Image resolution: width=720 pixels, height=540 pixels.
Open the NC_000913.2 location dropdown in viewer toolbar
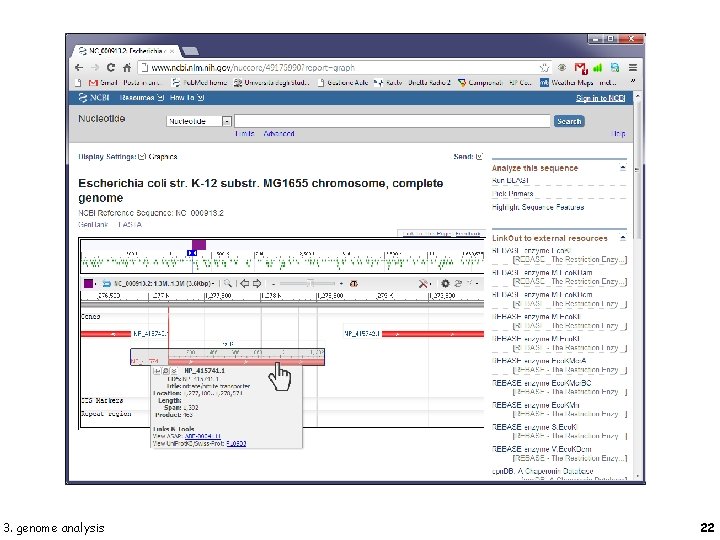tap(164, 283)
